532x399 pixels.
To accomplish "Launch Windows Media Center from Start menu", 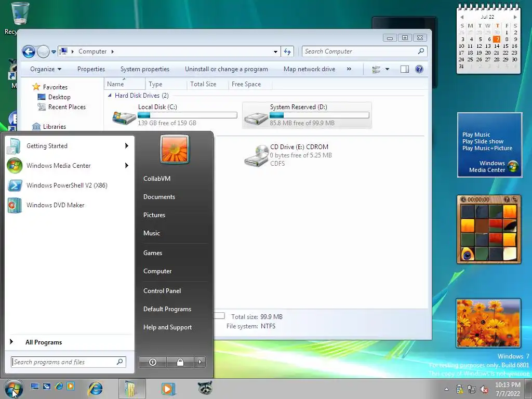I will (x=70, y=166).
